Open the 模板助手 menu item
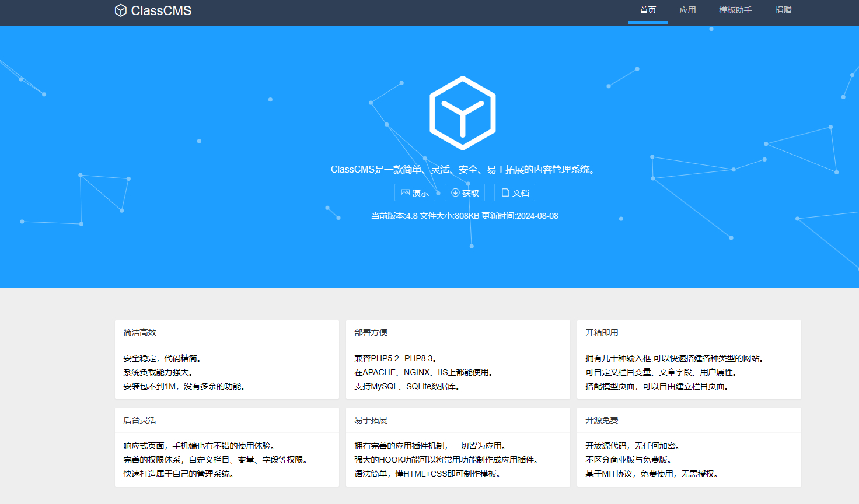This screenshot has width=859, height=504. click(735, 10)
